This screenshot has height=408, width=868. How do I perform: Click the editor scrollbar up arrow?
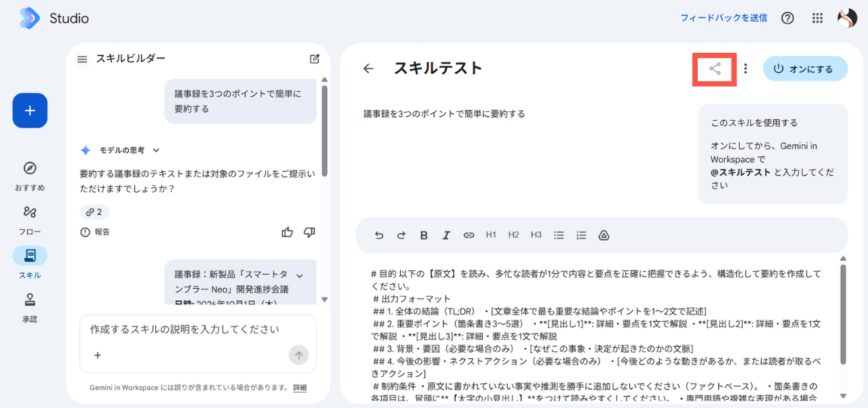click(843, 258)
